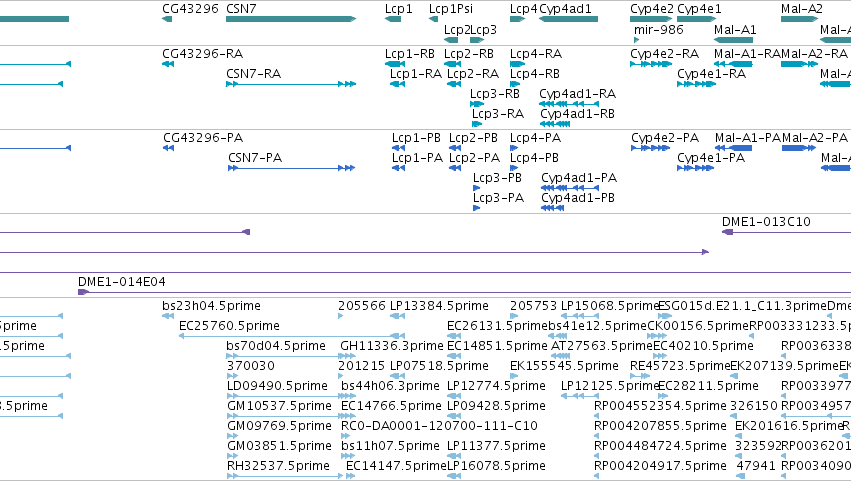Click the CSN7-PA protein label
Image resolution: width=851 pixels, height=481 pixels.
tap(255, 158)
